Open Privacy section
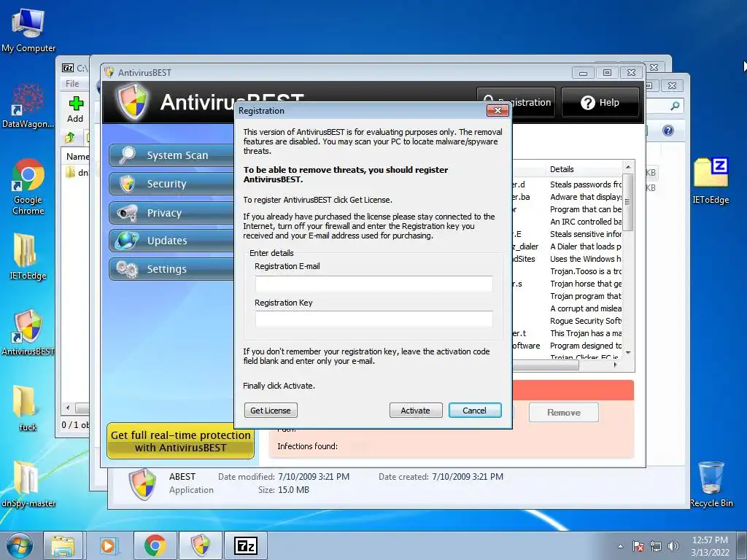 coord(171,213)
